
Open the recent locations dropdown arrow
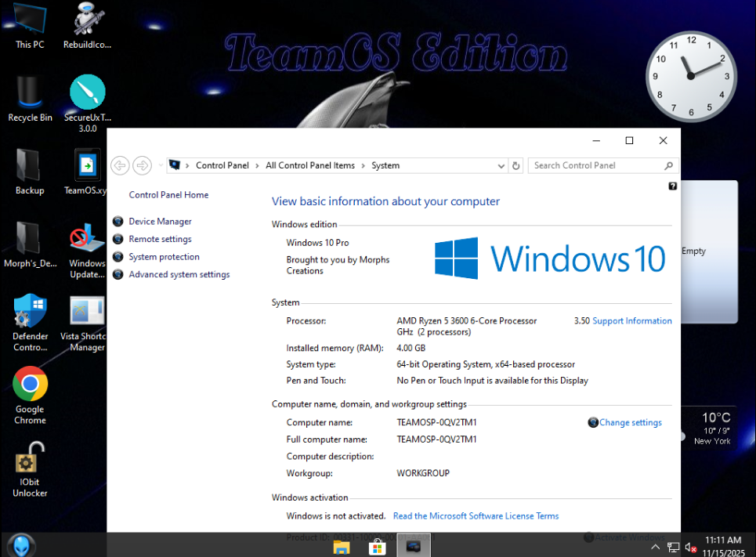(160, 165)
